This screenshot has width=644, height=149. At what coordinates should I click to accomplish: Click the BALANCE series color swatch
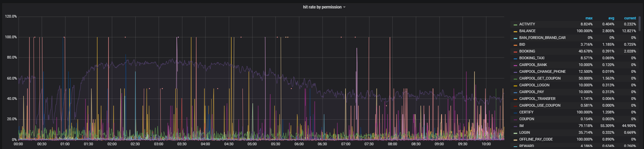515,31
